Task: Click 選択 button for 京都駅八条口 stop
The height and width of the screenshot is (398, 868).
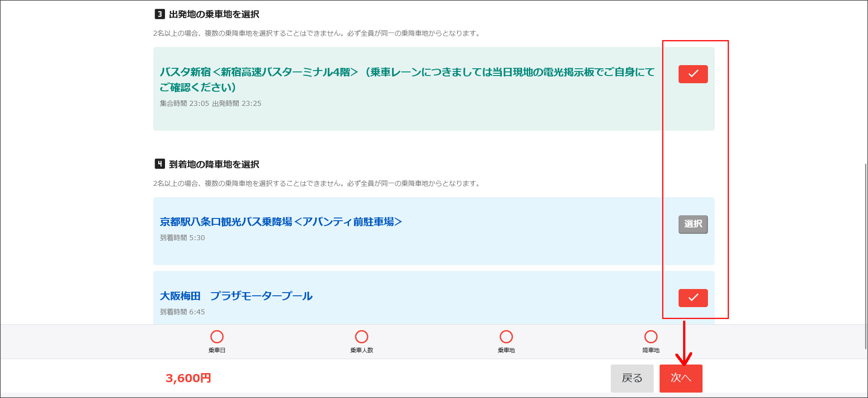Action: 693,224
